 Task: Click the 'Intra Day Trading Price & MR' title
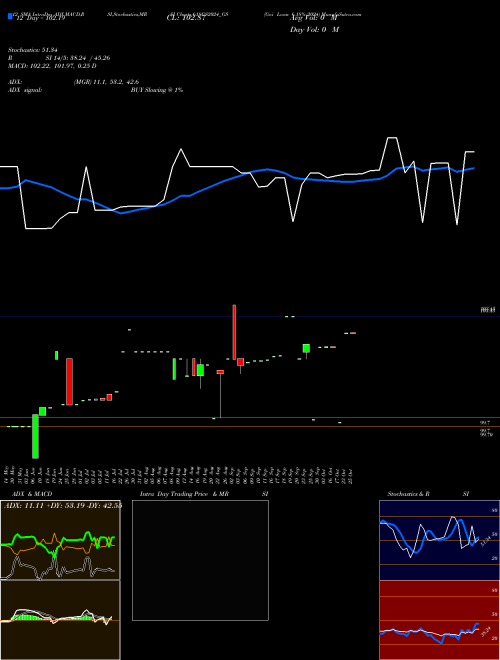pyautogui.click(x=184, y=494)
